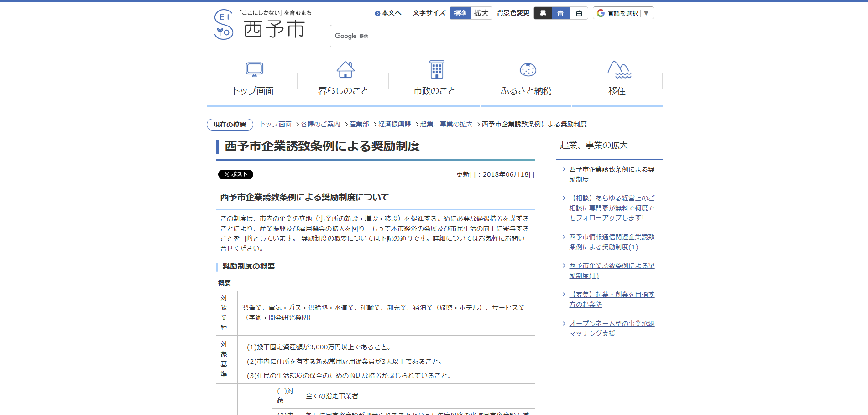Click the X ポスト share button
This screenshot has height=415, width=868.
[235, 174]
